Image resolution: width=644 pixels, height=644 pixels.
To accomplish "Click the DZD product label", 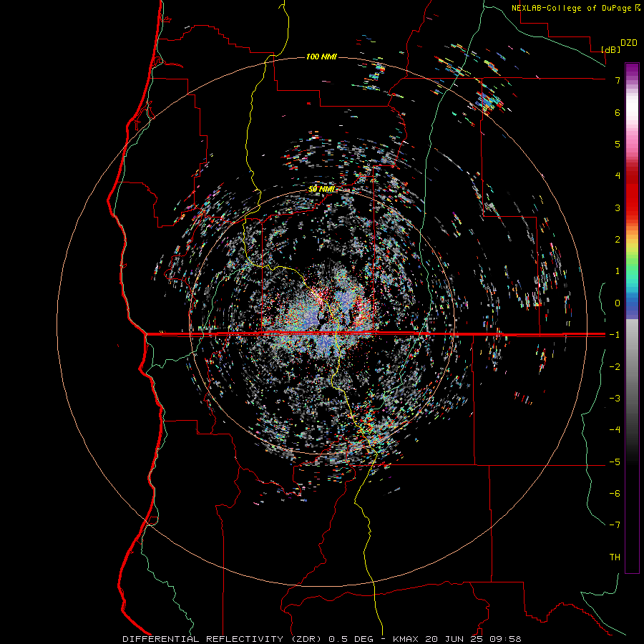I will 629,43.
